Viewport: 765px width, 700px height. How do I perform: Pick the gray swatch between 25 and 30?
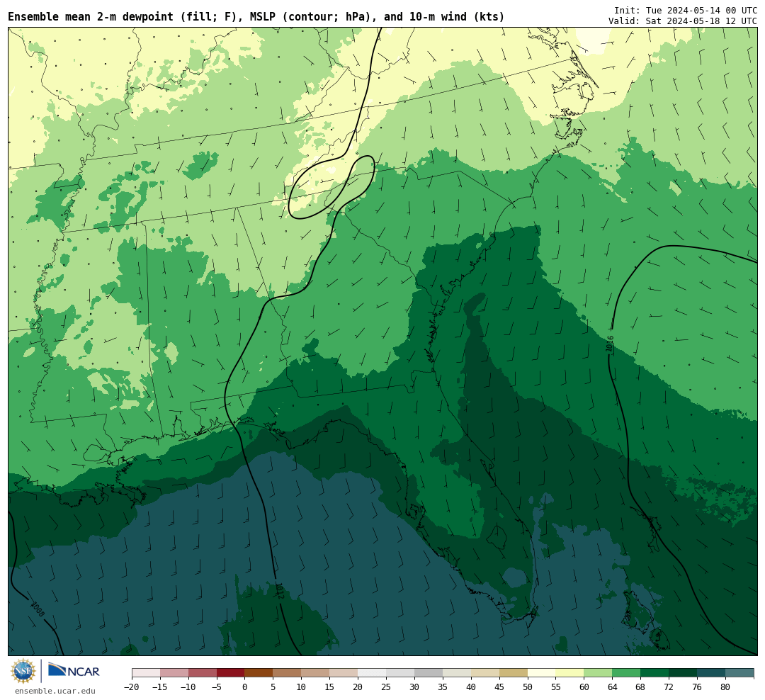[400, 673]
